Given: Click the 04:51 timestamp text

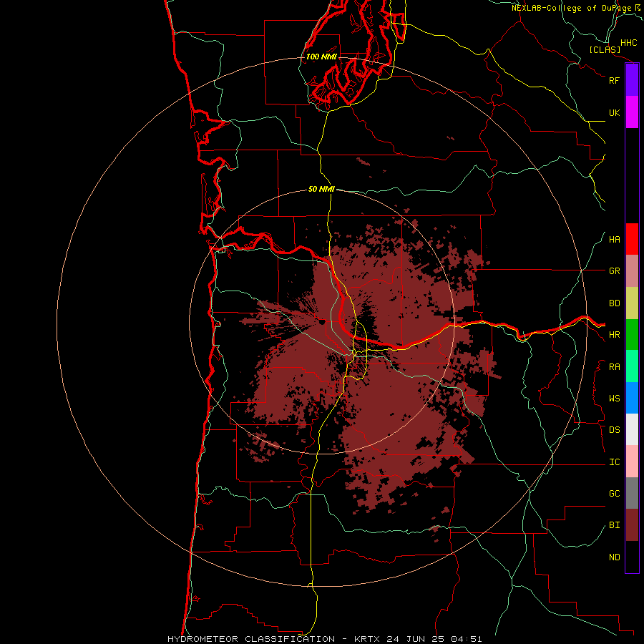Looking at the screenshot, I should [466, 639].
